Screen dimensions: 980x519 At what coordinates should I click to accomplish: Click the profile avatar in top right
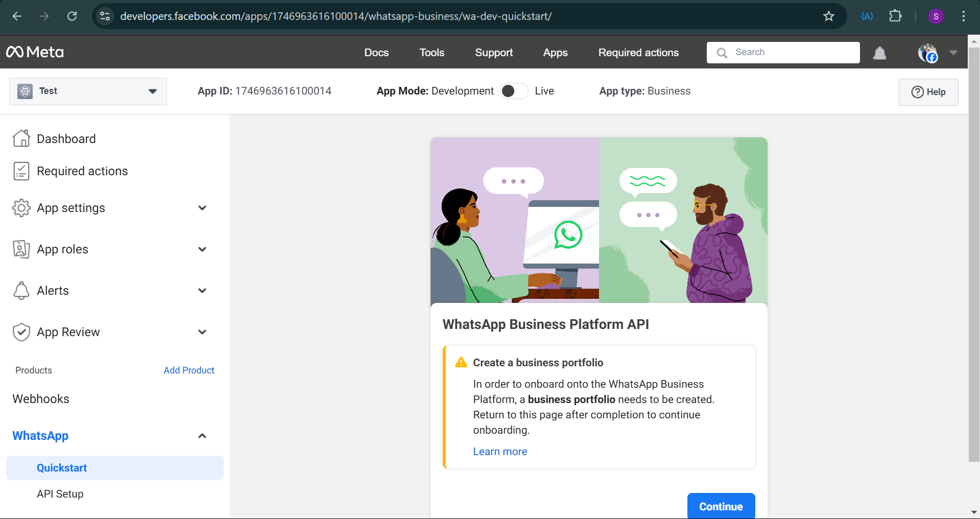coord(928,53)
